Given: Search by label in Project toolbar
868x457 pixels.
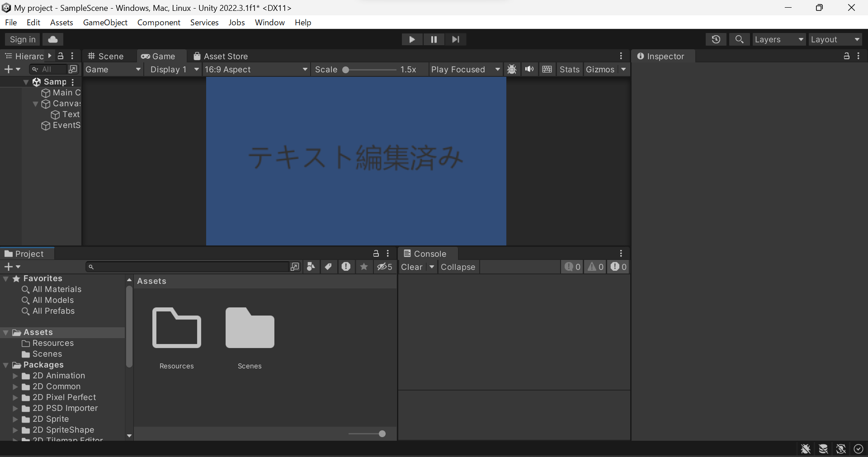Looking at the screenshot, I should (329, 267).
